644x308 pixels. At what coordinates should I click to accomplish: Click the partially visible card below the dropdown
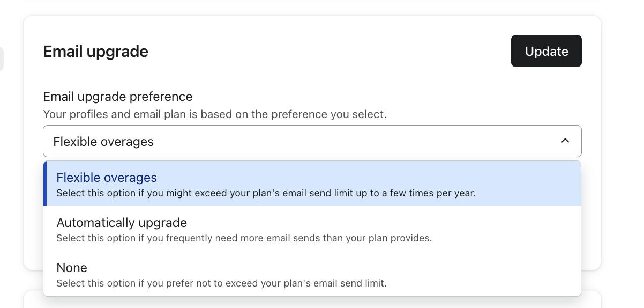[312, 301]
